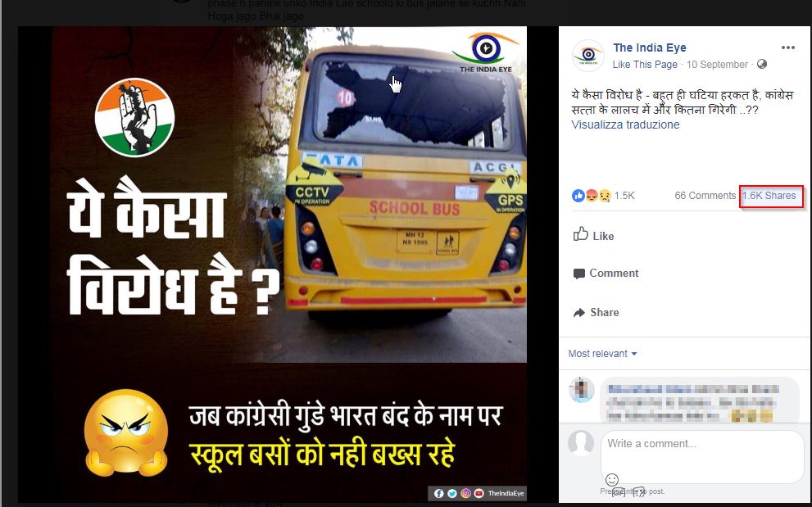Open the 10 September timestamp link
812x507 pixels.
pyautogui.click(x=717, y=64)
